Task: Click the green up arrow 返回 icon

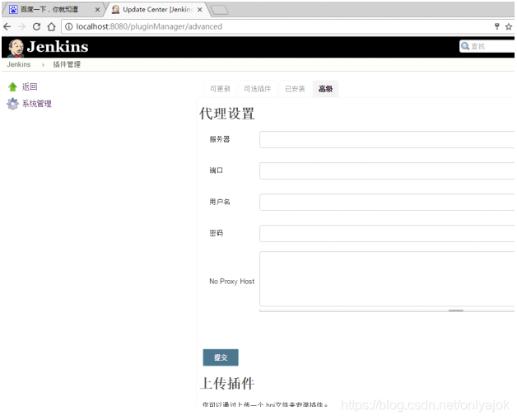Action: point(12,86)
